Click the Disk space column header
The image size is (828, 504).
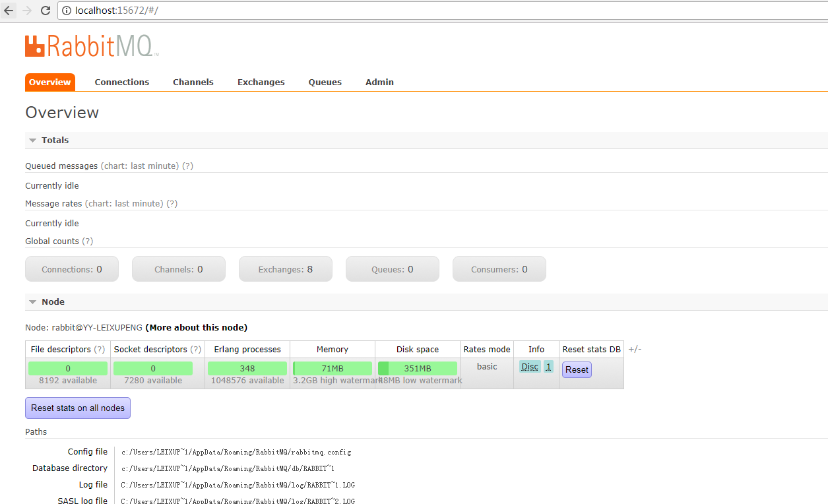[418, 350]
